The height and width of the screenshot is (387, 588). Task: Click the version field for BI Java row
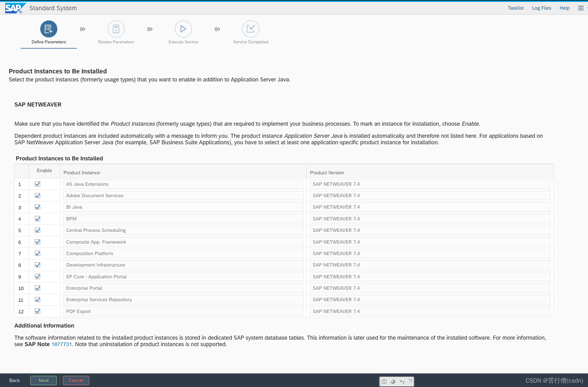(430, 207)
